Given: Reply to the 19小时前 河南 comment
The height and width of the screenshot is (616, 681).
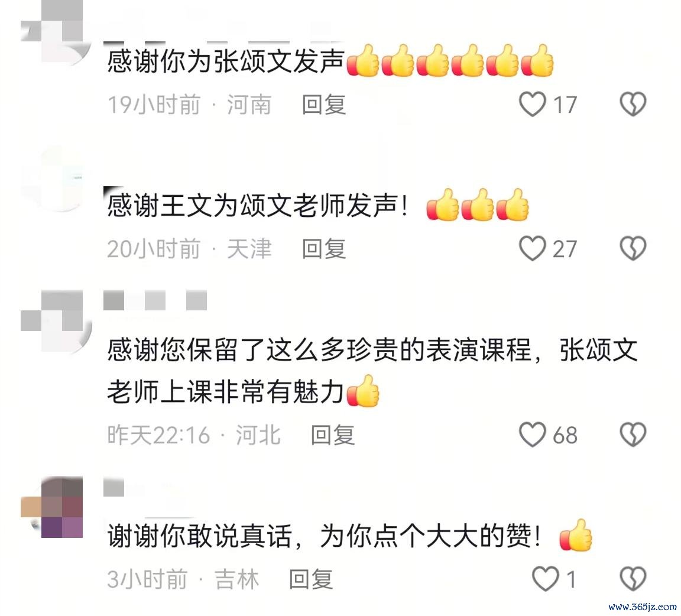Looking at the screenshot, I should coord(324,105).
